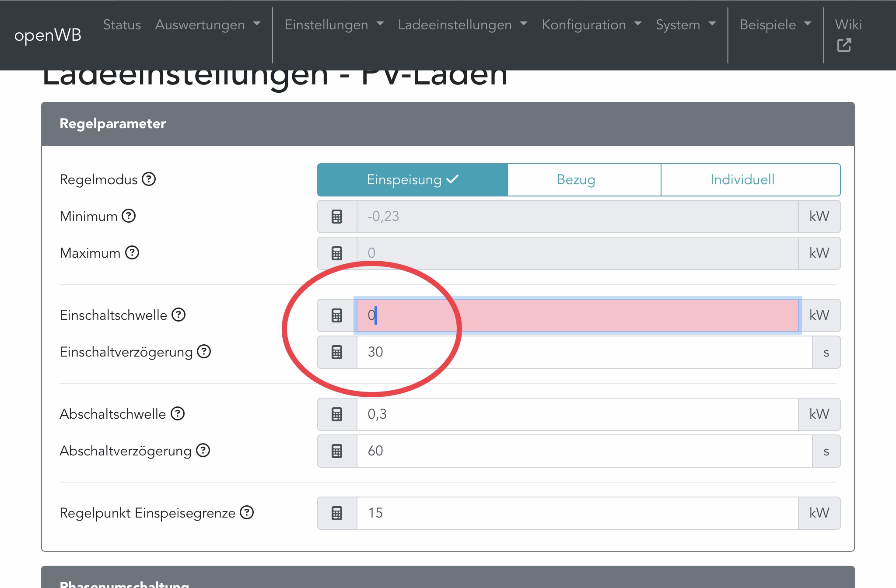Click the help icon for Regelpunkt Einspeisegrenze

[247, 513]
